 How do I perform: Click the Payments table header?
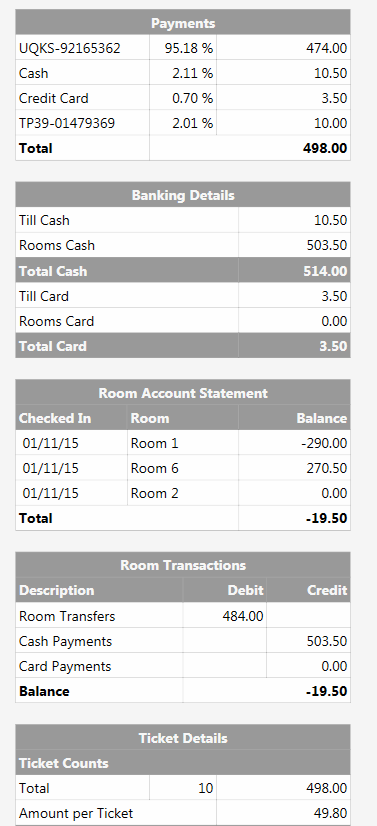coord(183,23)
